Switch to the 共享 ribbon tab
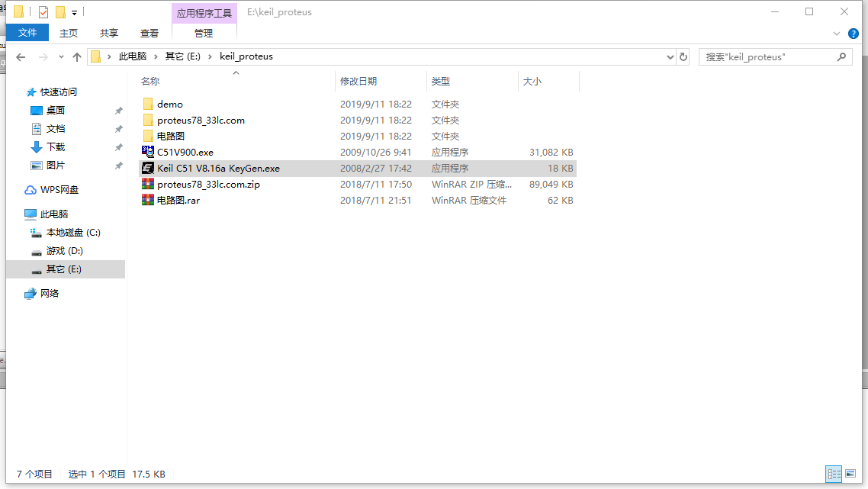 coord(109,34)
